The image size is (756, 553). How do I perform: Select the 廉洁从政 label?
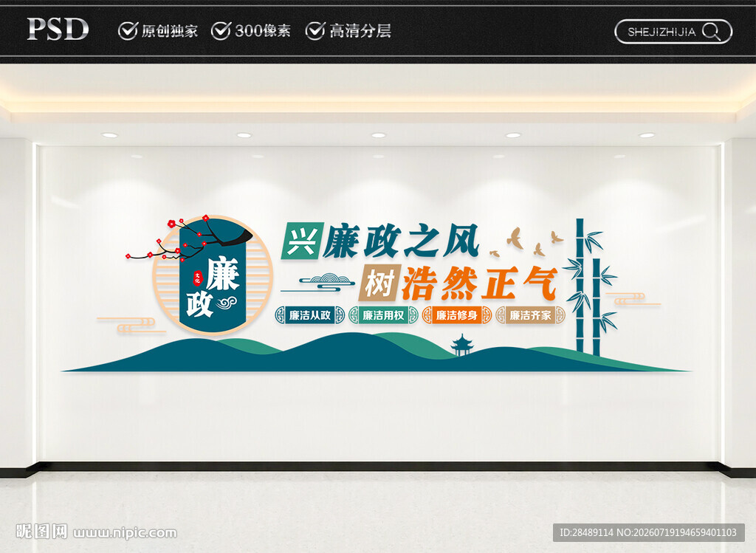click(x=310, y=315)
